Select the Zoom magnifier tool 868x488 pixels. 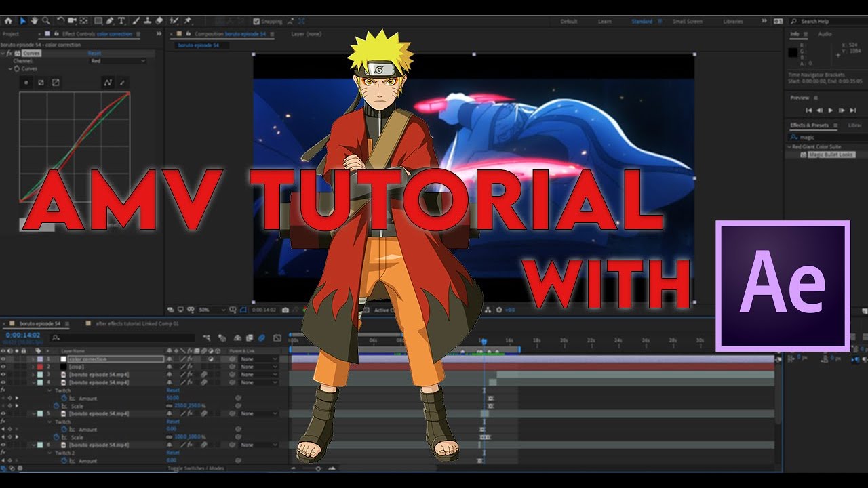click(x=46, y=21)
